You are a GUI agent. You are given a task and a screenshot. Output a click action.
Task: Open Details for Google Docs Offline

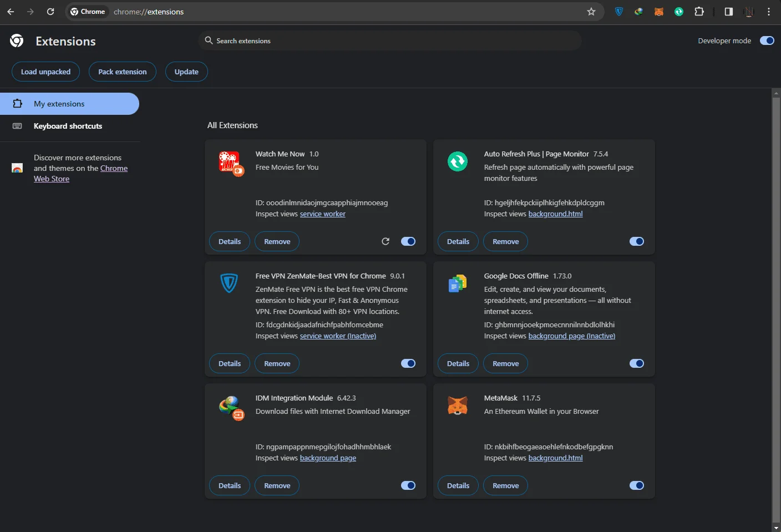[x=458, y=363]
